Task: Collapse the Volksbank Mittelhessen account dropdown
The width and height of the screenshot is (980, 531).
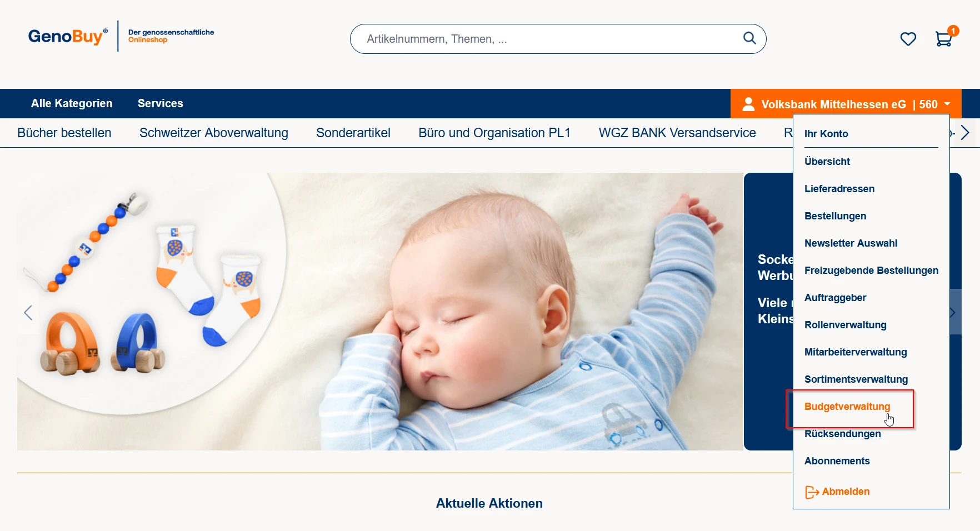Action: (x=846, y=104)
